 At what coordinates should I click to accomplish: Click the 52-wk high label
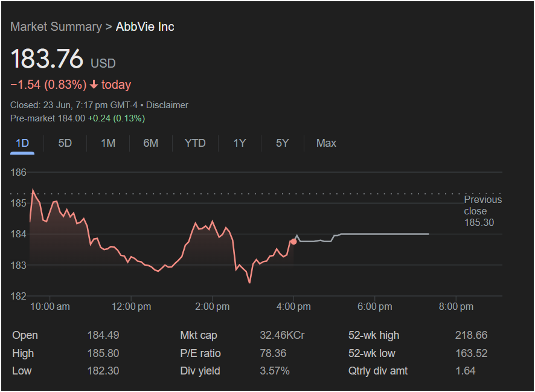374,335
